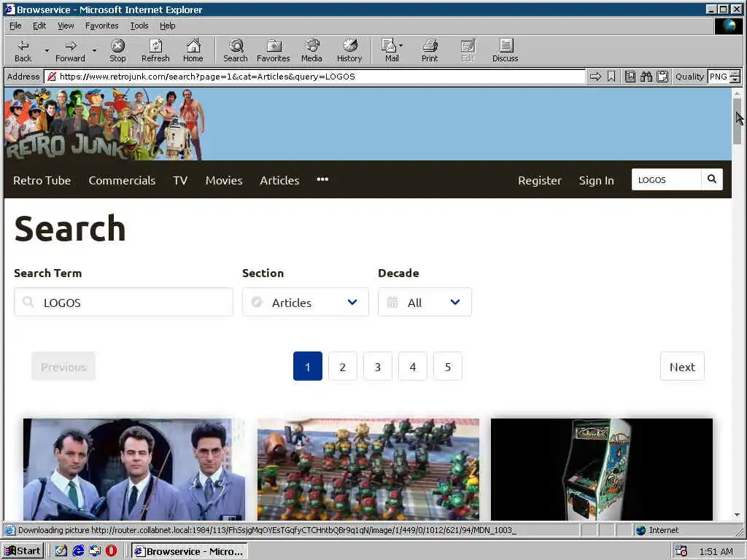
Task: Go to results page 3
Action: (378, 366)
